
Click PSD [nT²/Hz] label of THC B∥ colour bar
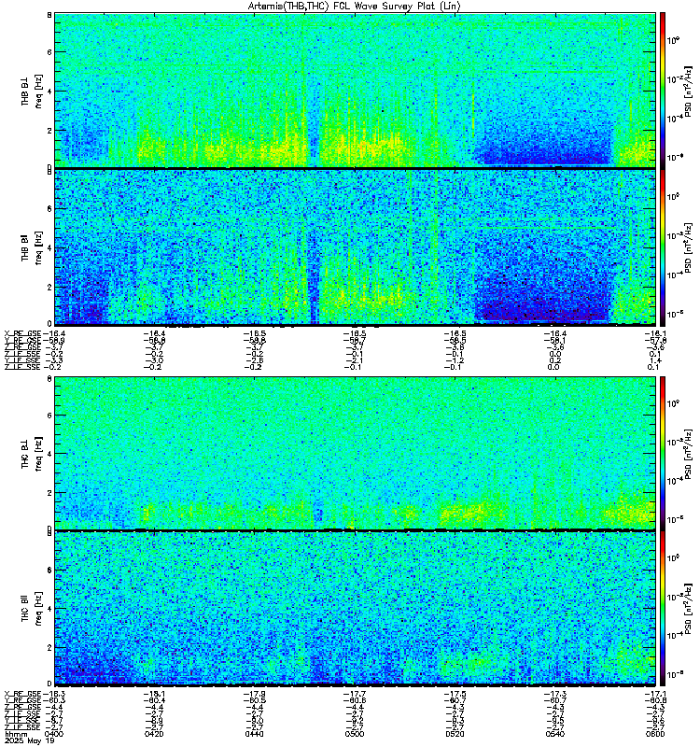coord(690,609)
